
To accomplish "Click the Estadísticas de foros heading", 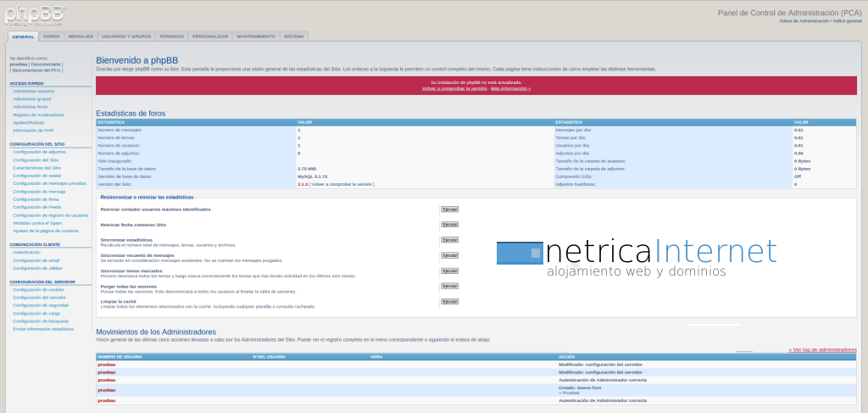I will click(x=131, y=114).
